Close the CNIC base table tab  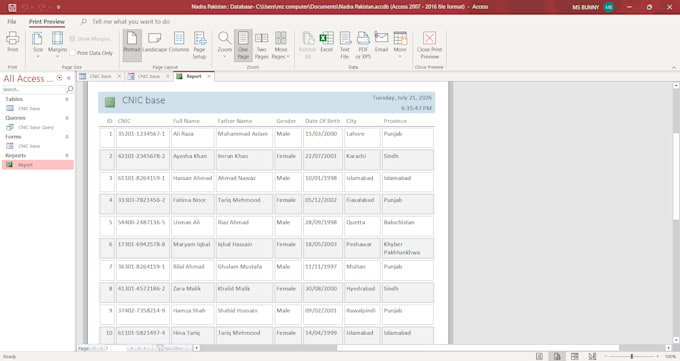tap(119, 76)
